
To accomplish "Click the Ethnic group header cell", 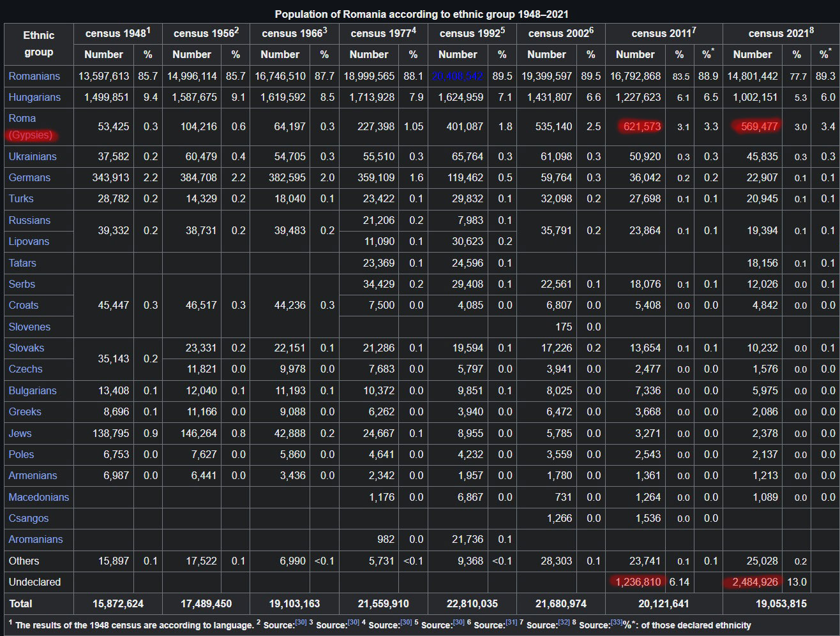I will coord(39,44).
